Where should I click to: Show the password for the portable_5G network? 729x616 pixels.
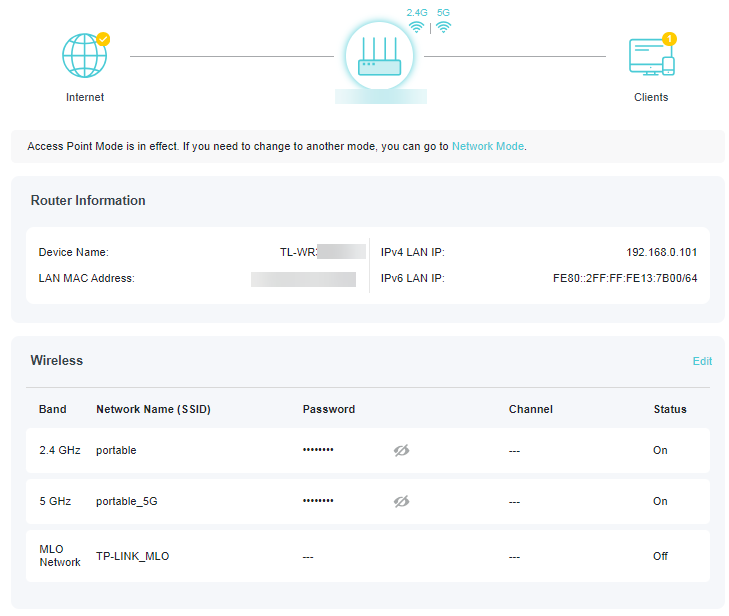point(401,501)
